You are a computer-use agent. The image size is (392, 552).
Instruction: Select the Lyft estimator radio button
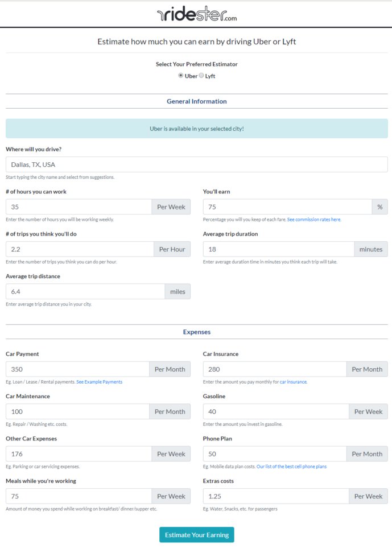pyautogui.click(x=201, y=75)
